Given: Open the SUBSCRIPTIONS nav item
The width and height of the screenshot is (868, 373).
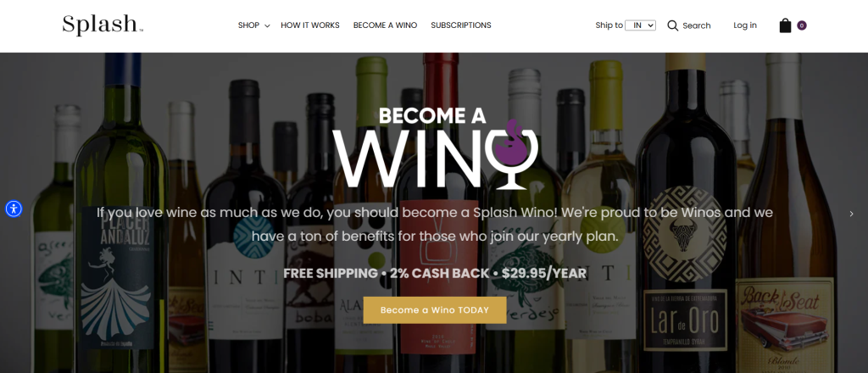Looking at the screenshot, I should click(461, 25).
